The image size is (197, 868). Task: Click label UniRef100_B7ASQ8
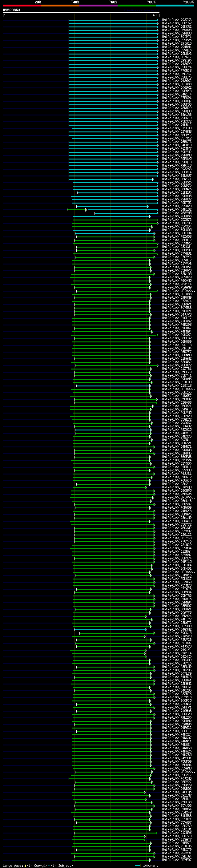tap(177, 487)
